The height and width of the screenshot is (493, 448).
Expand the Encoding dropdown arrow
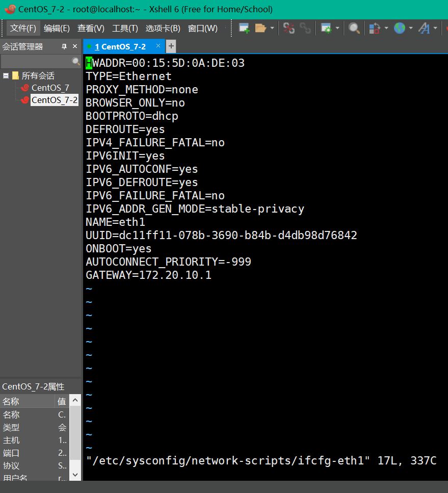tap(411, 29)
